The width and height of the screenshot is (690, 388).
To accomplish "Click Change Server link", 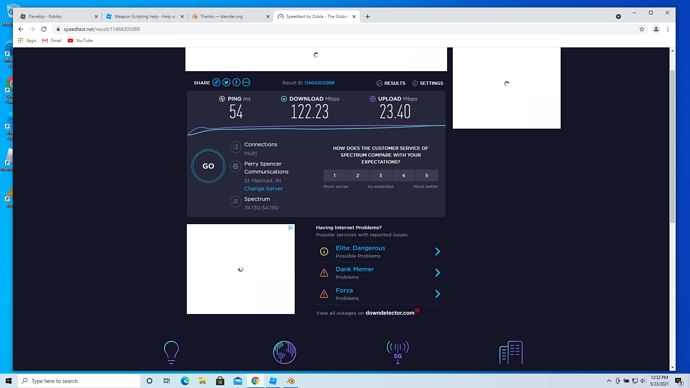I will pyautogui.click(x=263, y=189).
